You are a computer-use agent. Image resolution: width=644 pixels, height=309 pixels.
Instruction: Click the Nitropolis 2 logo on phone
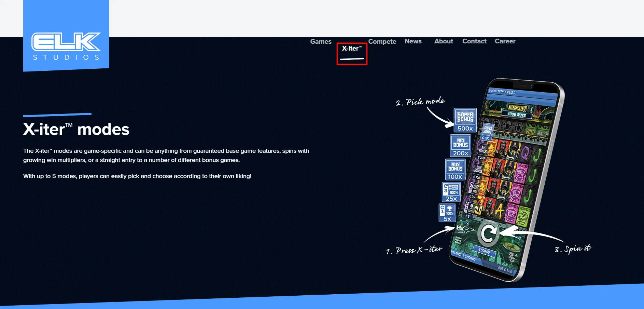[517, 108]
